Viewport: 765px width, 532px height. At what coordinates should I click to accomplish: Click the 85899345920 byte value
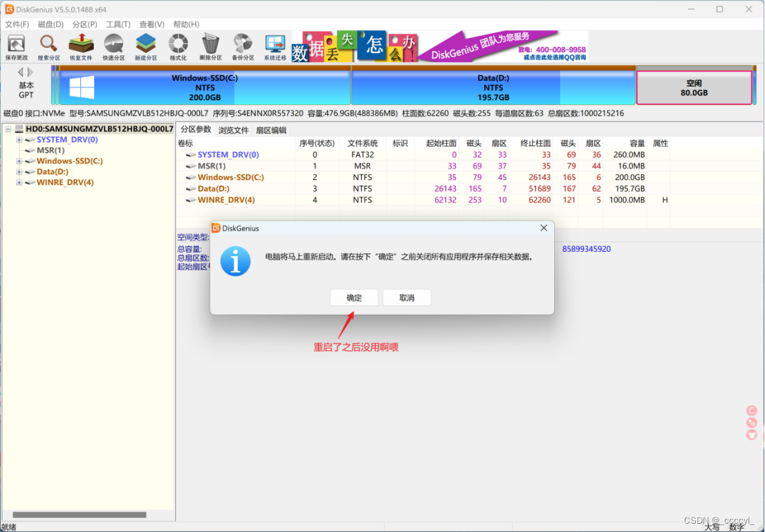(587, 249)
